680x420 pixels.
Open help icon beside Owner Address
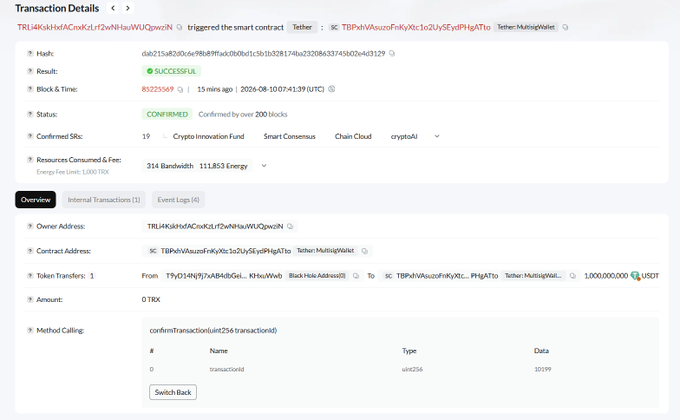click(30, 226)
